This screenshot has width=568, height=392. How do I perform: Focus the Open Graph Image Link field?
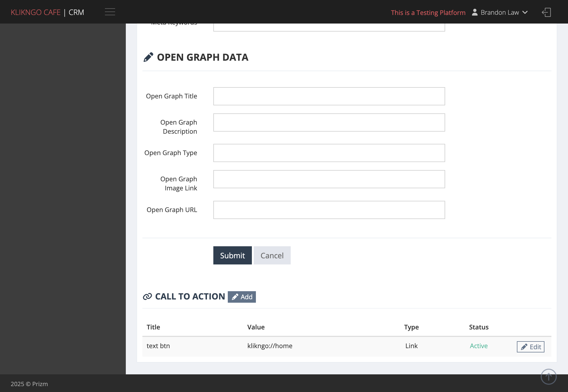pyautogui.click(x=329, y=179)
